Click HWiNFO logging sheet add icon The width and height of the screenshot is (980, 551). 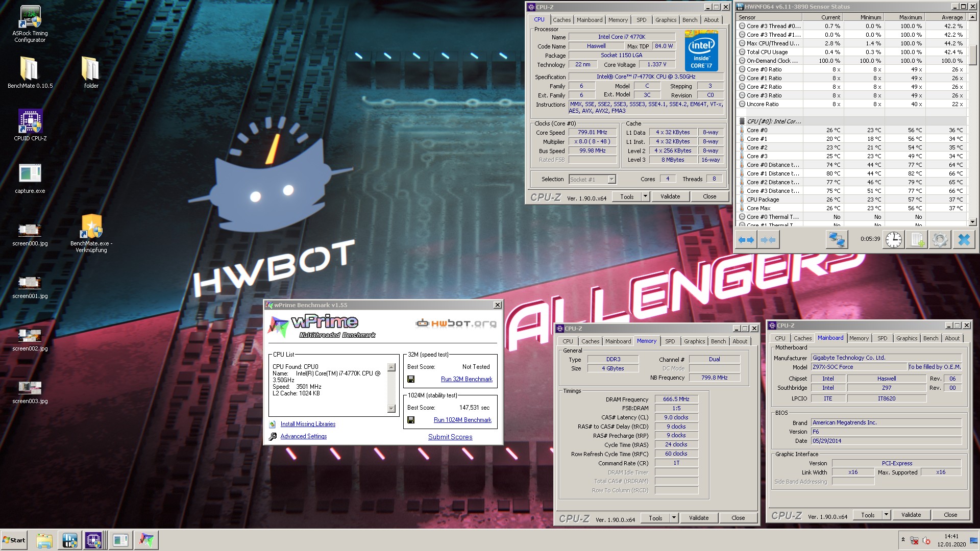click(x=917, y=239)
